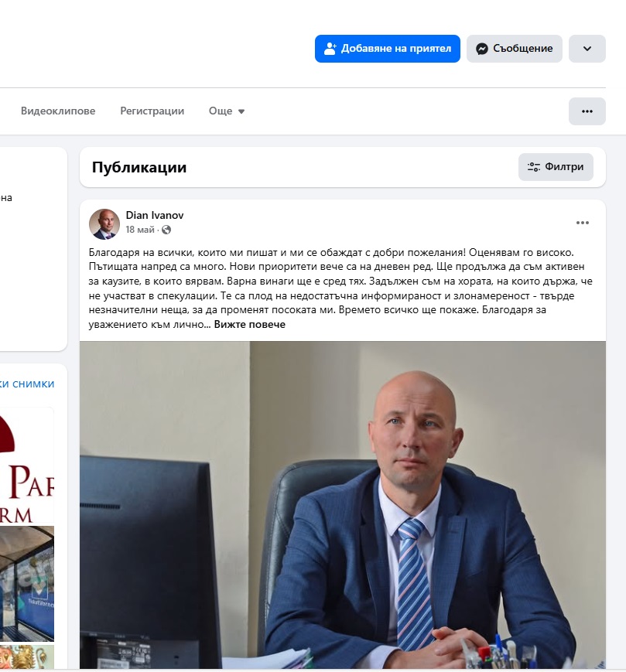Click Dian Ivanov's profile avatar on post

tap(104, 224)
